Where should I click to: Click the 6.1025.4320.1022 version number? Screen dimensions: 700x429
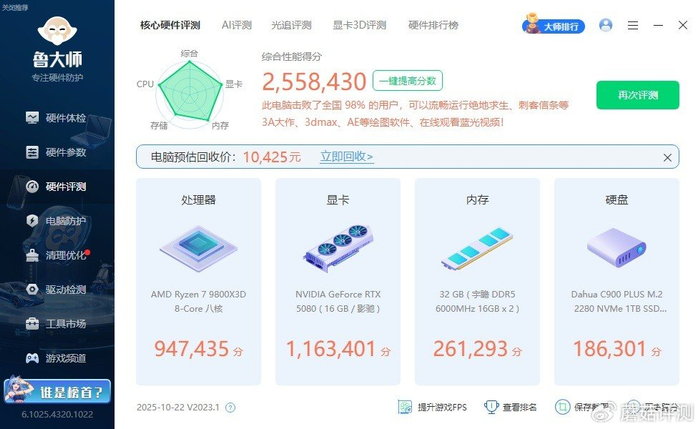coord(57,415)
